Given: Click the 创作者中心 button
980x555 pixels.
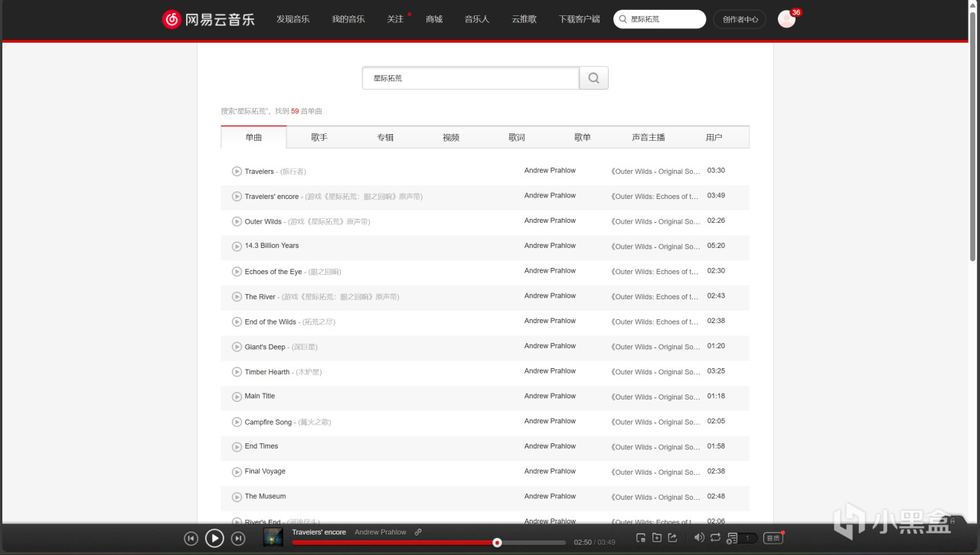Looking at the screenshot, I should tap(740, 19).
